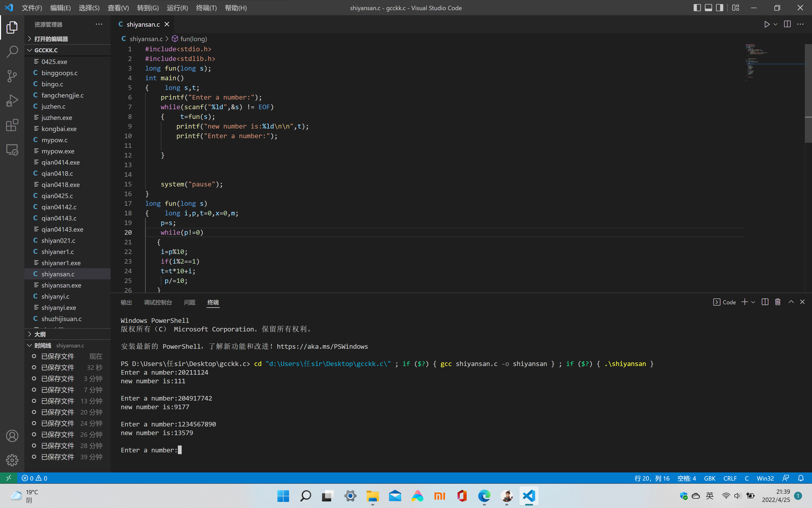The height and width of the screenshot is (508, 812).
Task: Maximize the panel size with chevron
Action: pyautogui.click(x=791, y=302)
